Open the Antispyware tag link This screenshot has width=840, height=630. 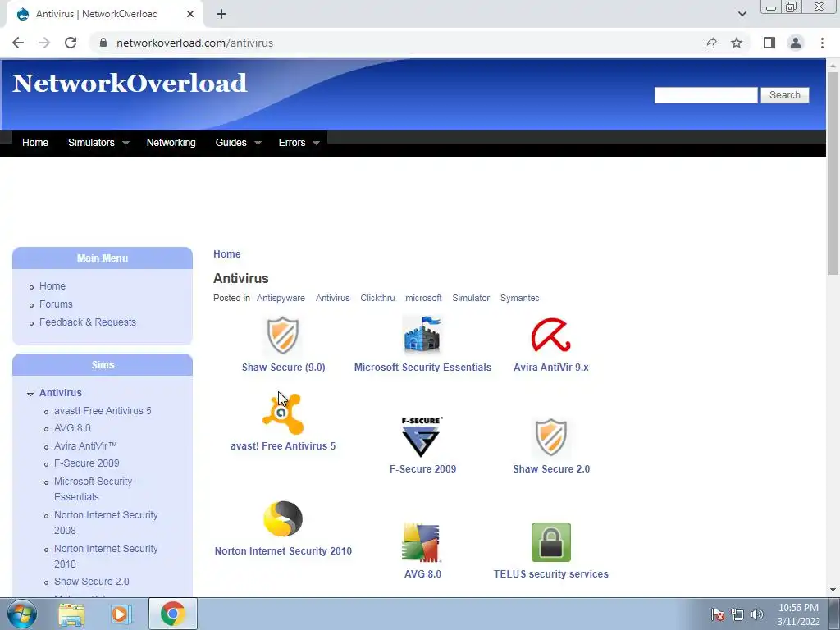(x=281, y=298)
